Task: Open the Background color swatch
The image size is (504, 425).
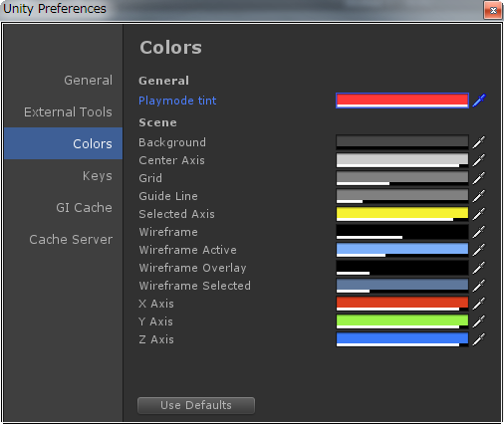Action: 402,142
